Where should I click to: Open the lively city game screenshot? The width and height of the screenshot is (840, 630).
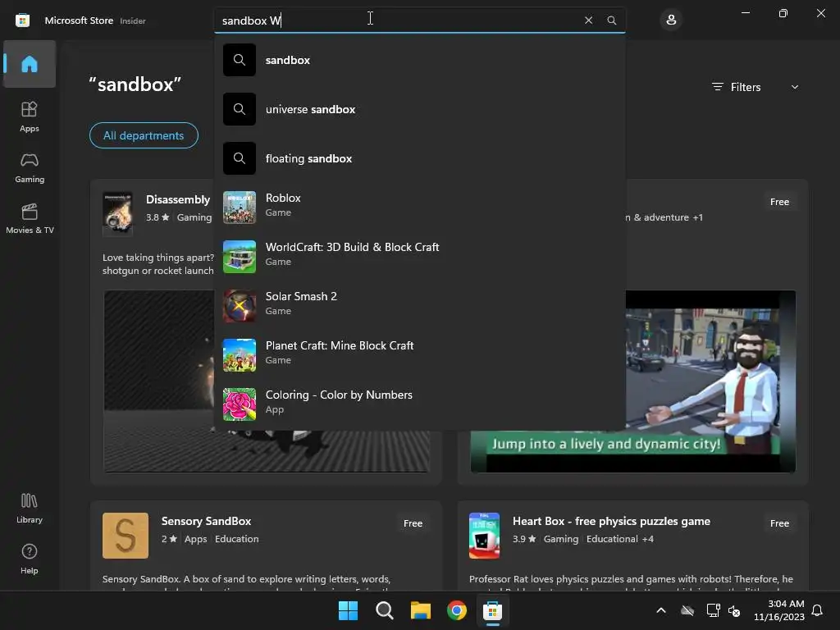[710, 381]
